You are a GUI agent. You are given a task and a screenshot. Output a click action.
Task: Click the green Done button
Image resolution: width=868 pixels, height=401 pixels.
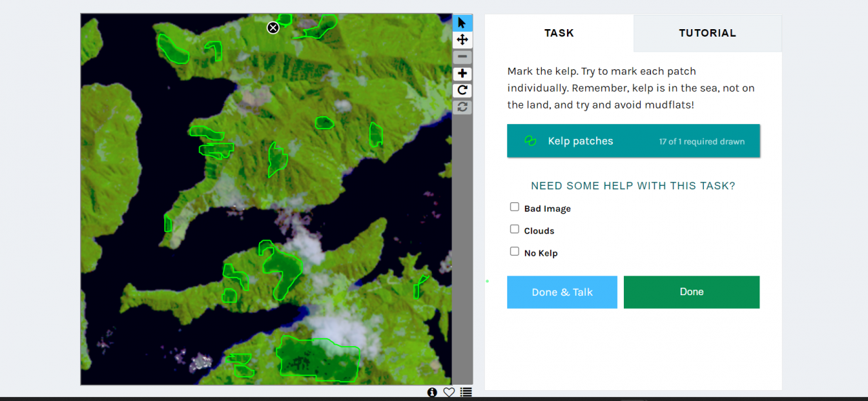click(692, 292)
